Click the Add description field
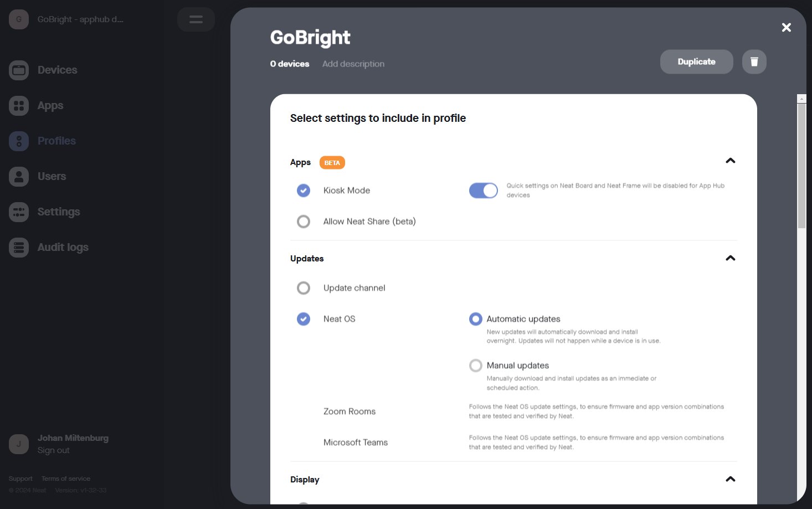Screen dimensions: 812x509 tap(353, 64)
